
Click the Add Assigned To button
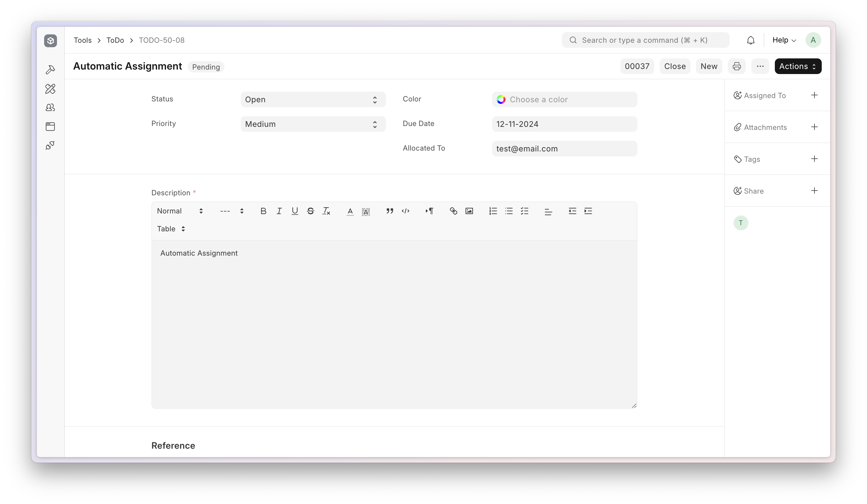pyautogui.click(x=814, y=95)
